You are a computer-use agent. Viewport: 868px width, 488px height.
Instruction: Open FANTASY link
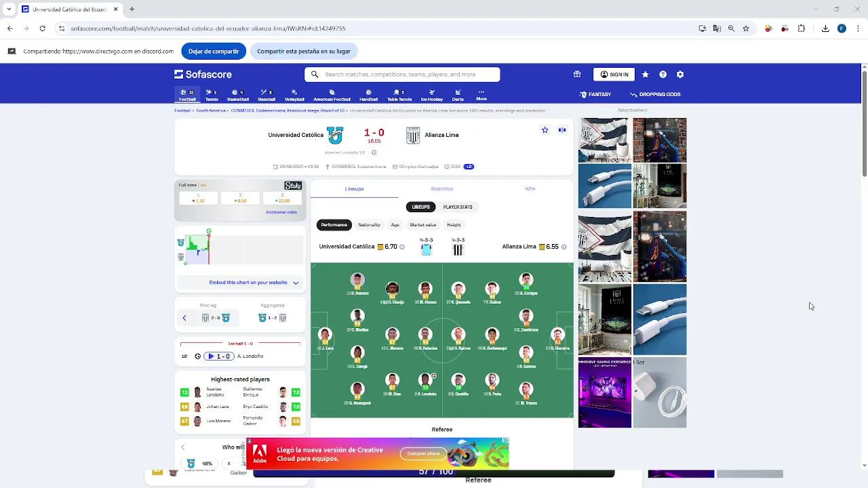595,95
